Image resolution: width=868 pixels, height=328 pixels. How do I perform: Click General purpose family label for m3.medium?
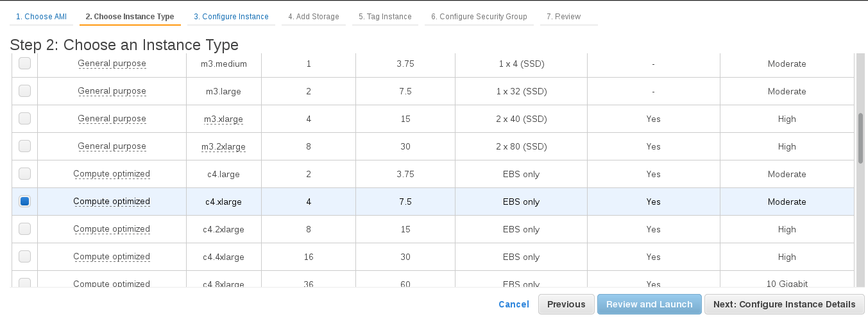(112, 64)
